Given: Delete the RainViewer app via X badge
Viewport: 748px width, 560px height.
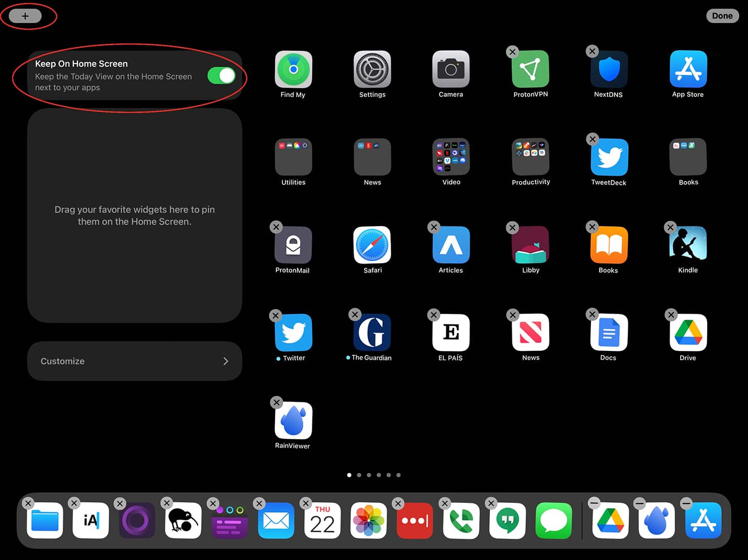Looking at the screenshot, I should pyautogui.click(x=276, y=402).
